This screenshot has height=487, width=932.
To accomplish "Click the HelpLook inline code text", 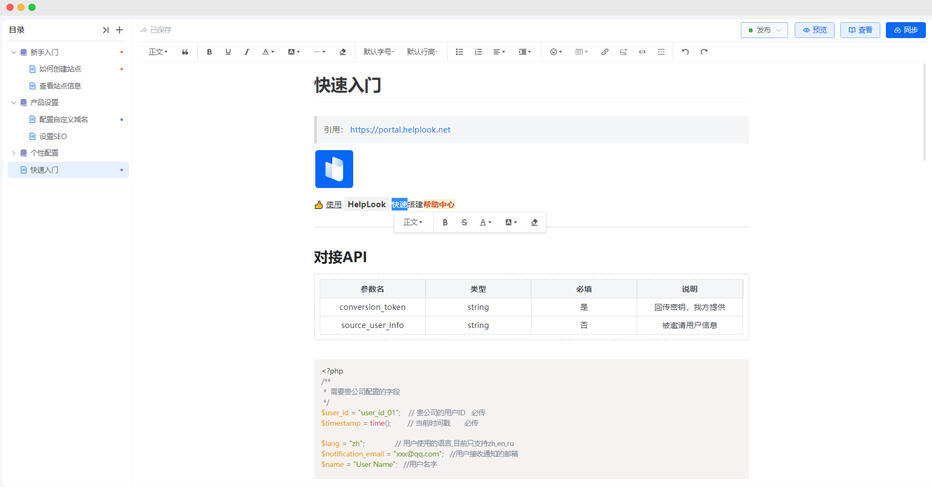I will 367,205.
